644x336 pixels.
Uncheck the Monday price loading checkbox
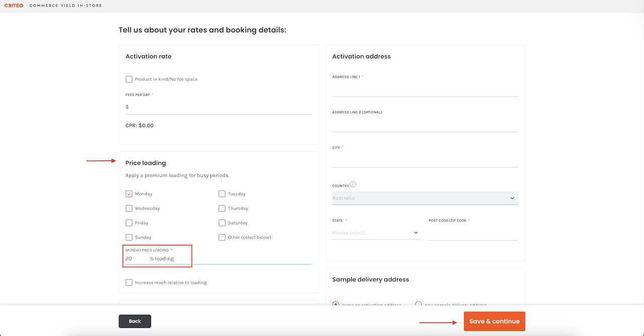(x=129, y=194)
